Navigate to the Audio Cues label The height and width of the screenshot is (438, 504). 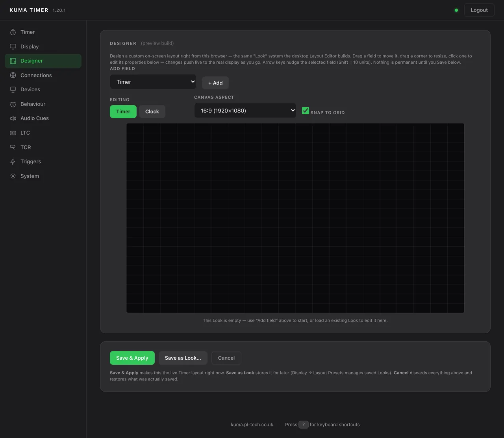(35, 118)
